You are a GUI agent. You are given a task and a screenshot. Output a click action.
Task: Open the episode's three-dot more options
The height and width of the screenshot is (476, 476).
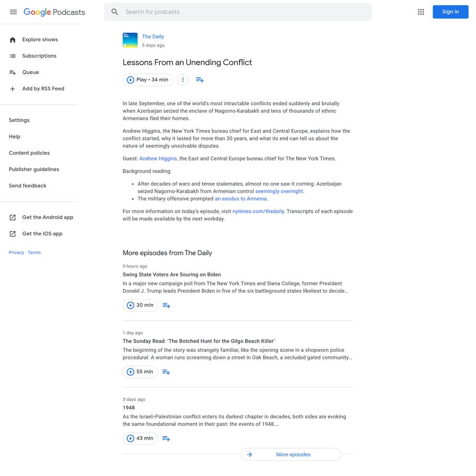183,80
